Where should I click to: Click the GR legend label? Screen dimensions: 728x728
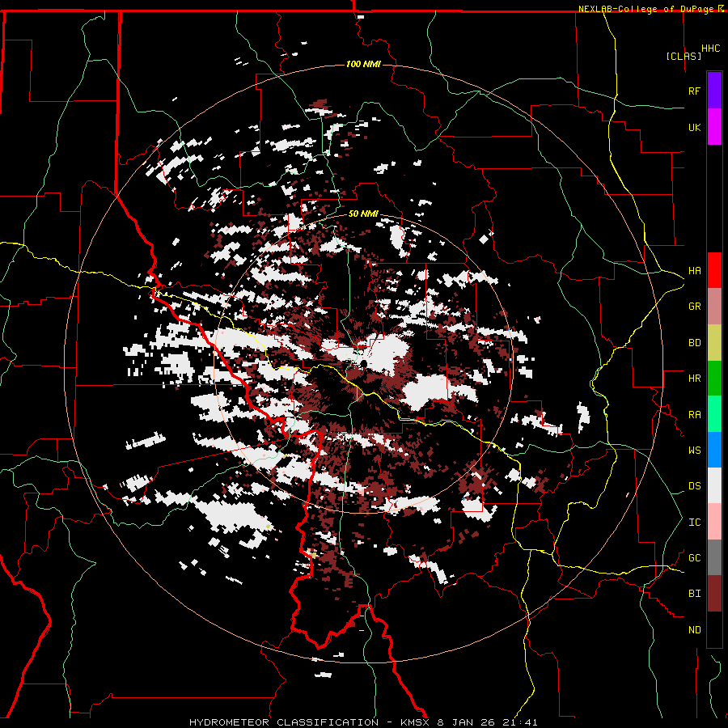coord(694,307)
